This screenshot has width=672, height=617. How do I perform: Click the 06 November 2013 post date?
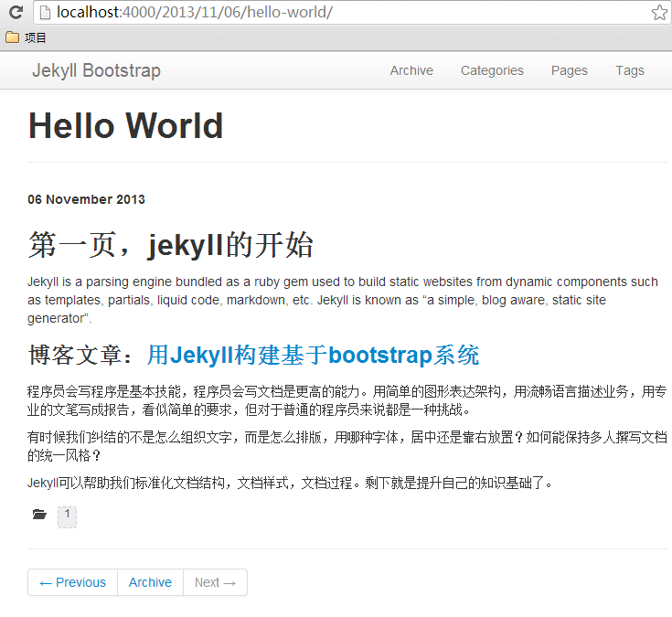pos(86,199)
